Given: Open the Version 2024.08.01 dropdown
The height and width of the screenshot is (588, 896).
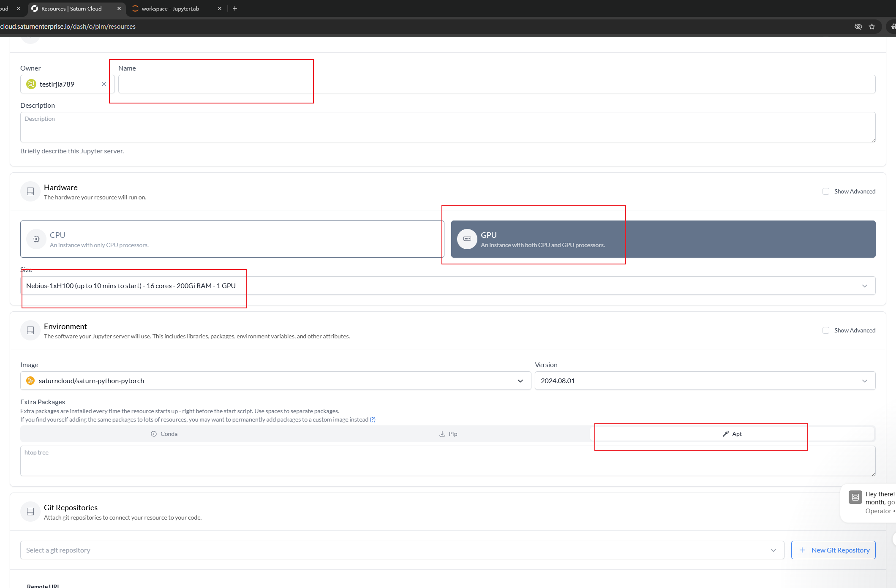Looking at the screenshot, I should pyautogui.click(x=705, y=381).
